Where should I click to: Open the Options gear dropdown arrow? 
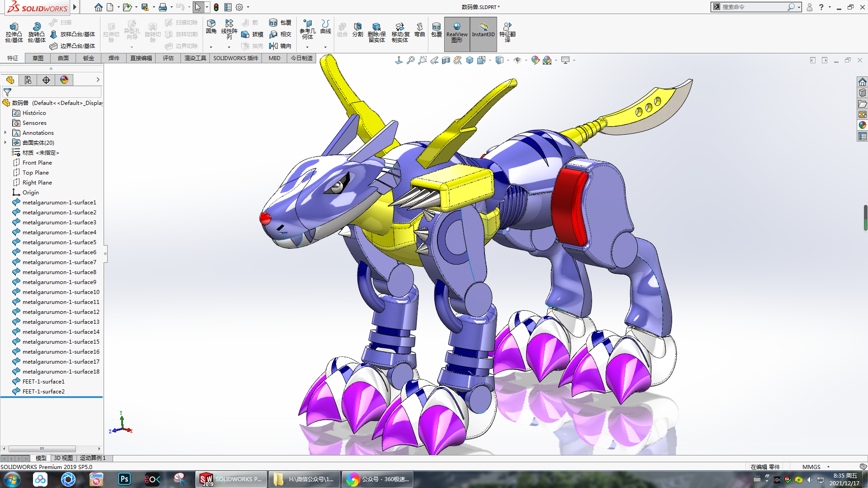click(248, 7)
